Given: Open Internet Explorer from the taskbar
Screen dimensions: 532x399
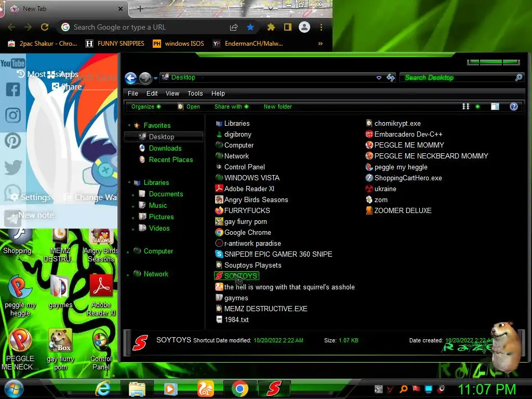Looking at the screenshot, I should coord(102,389).
